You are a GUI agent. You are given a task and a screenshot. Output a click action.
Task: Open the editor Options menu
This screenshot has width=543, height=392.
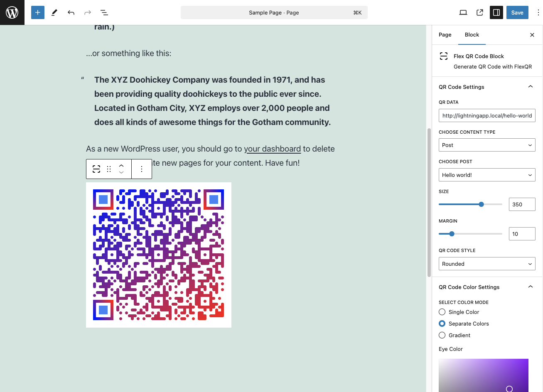coord(538,12)
